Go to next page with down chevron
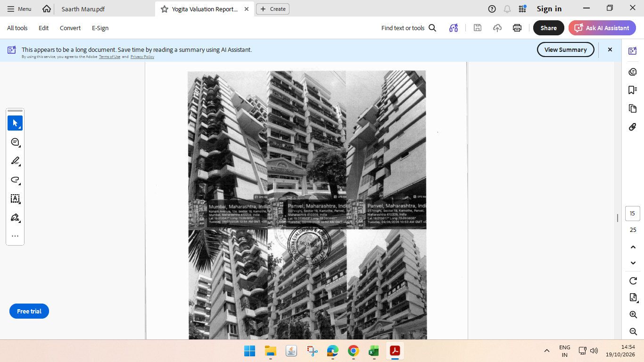Image resolution: width=644 pixels, height=362 pixels. [633, 263]
